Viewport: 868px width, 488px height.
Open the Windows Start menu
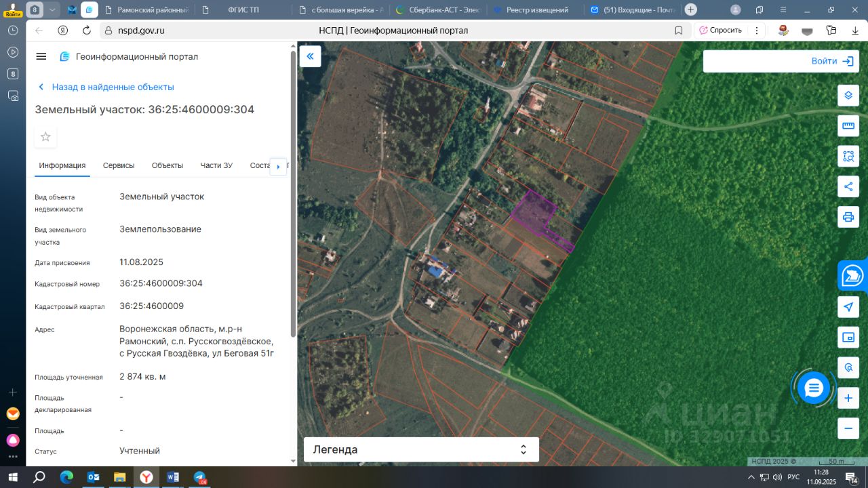[x=13, y=477]
